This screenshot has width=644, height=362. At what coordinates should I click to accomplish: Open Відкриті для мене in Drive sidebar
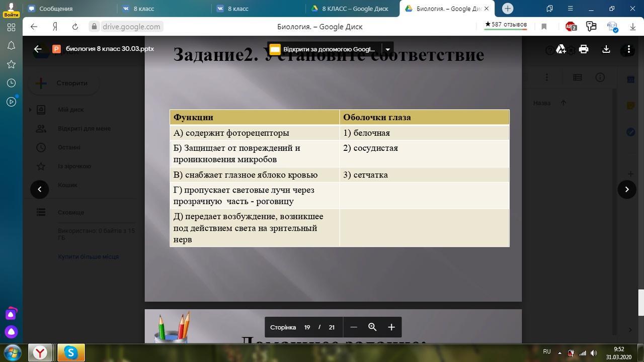click(x=84, y=128)
